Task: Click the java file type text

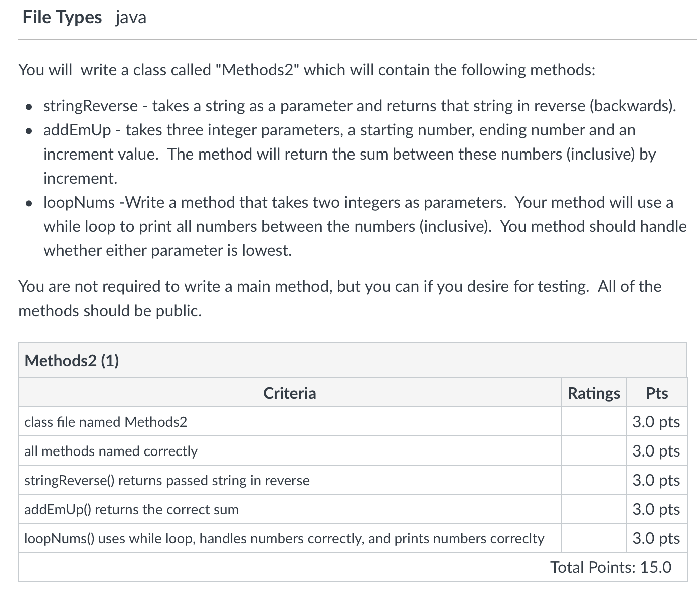Action: coord(131,17)
